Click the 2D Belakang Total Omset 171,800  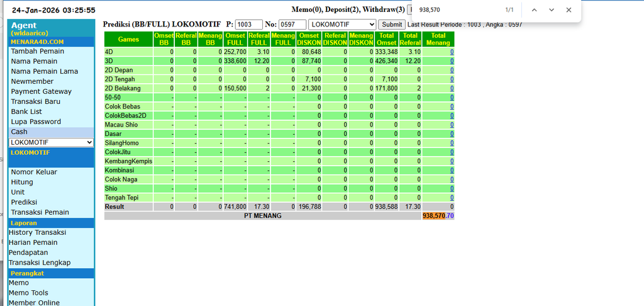pyautogui.click(x=387, y=88)
